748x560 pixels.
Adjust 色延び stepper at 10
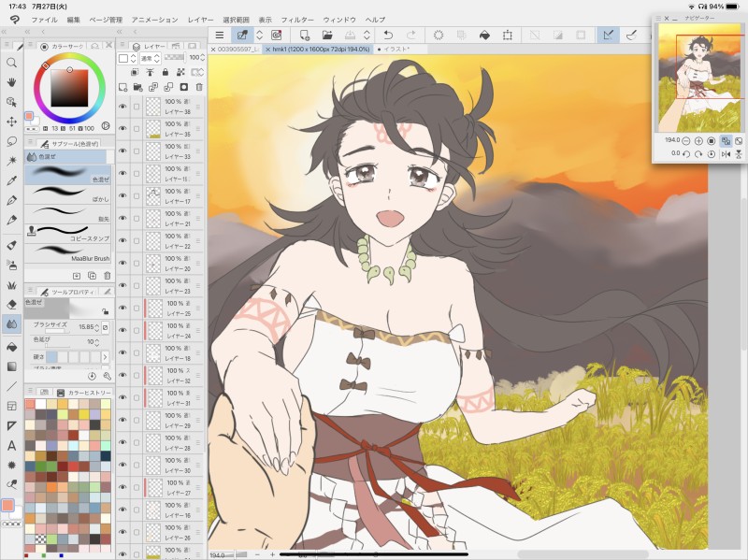click(x=97, y=342)
